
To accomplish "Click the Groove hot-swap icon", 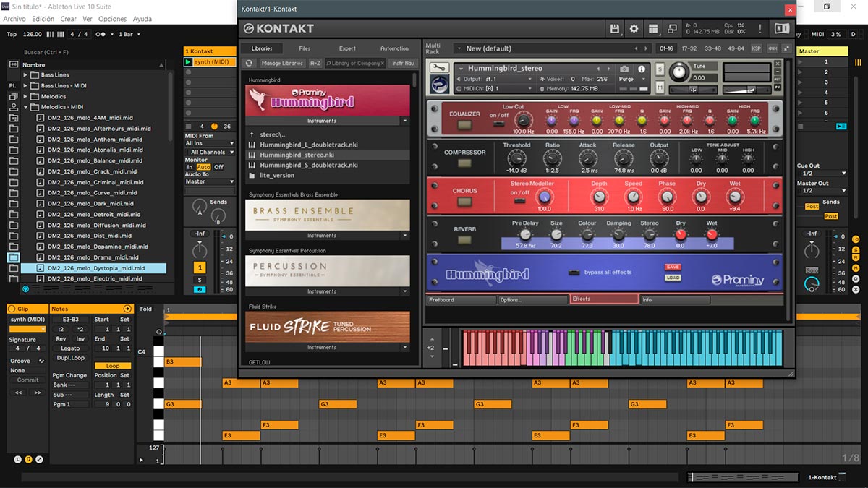I will [x=41, y=361].
